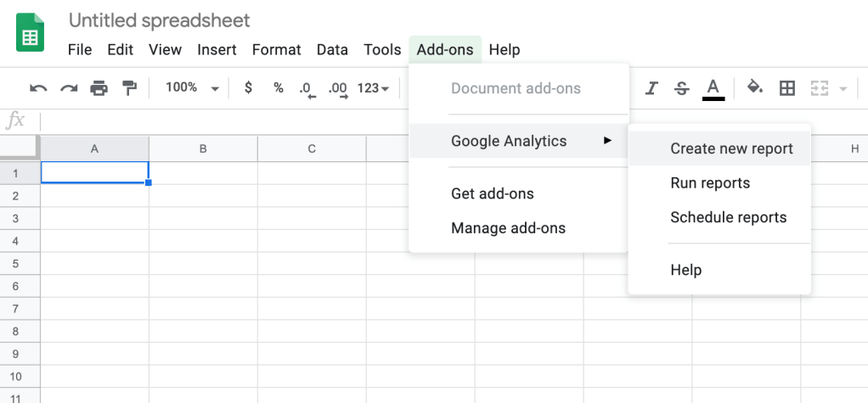Open the merge cells dropdown arrow
Image resolution: width=868 pixels, height=403 pixels.
[843, 88]
